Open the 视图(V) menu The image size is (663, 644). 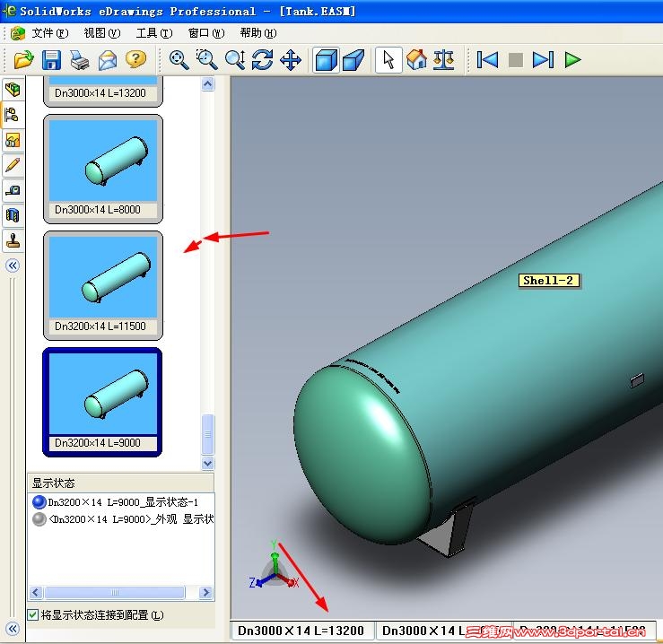point(102,33)
